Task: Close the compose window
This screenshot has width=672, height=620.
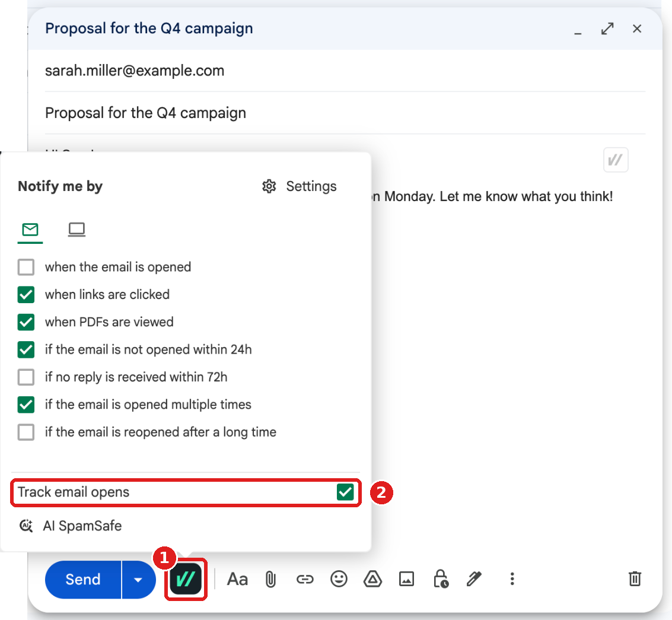Action: coord(637,28)
